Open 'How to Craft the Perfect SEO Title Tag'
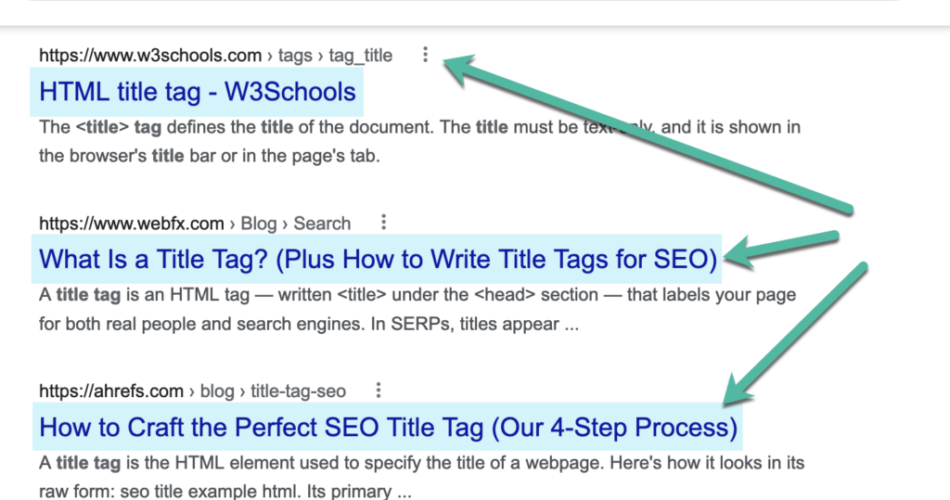This screenshot has height=500, width=950. click(x=388, y=428)
